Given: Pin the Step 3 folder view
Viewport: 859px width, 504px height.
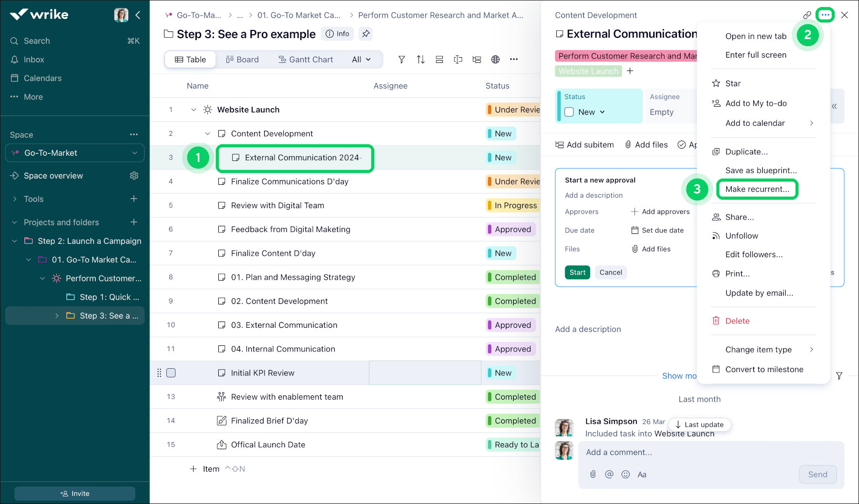Looking at the screenshot, I should (x=366, y=34).
